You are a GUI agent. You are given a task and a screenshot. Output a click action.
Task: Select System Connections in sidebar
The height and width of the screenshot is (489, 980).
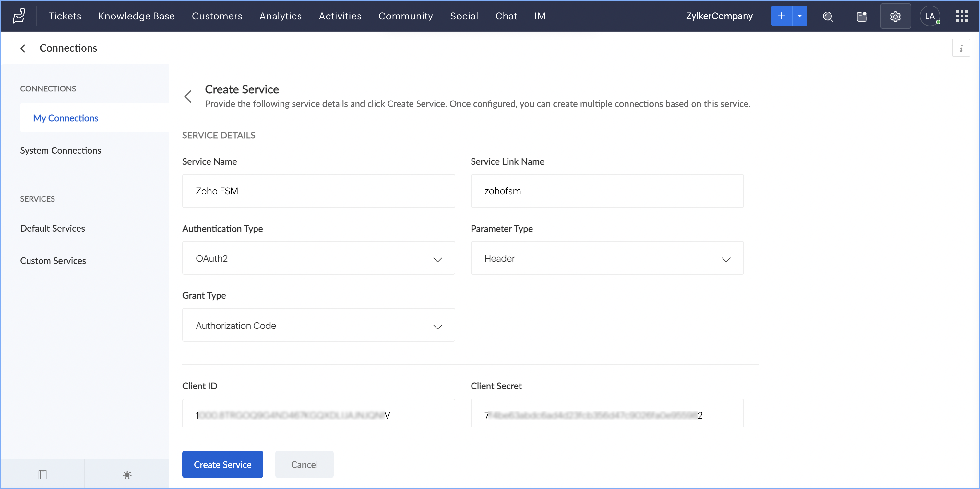(61, 150)
